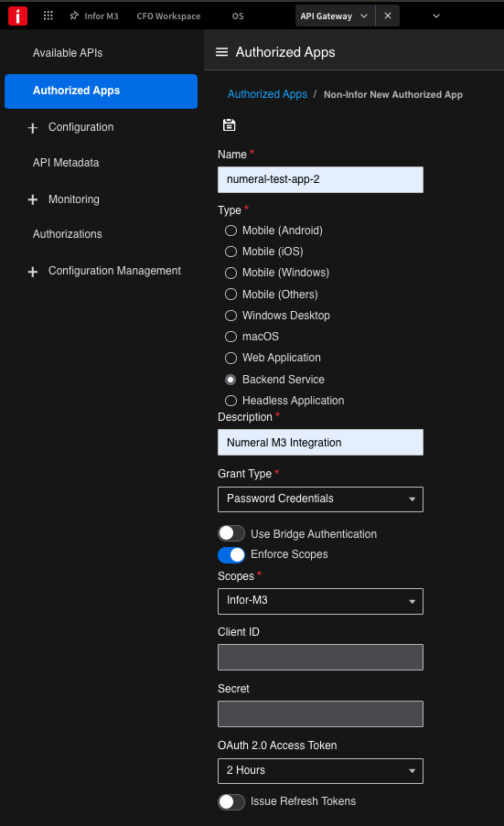Expand the Monitoring section
The height and width of the screenshot is (826, 504).
coord(33,199)
